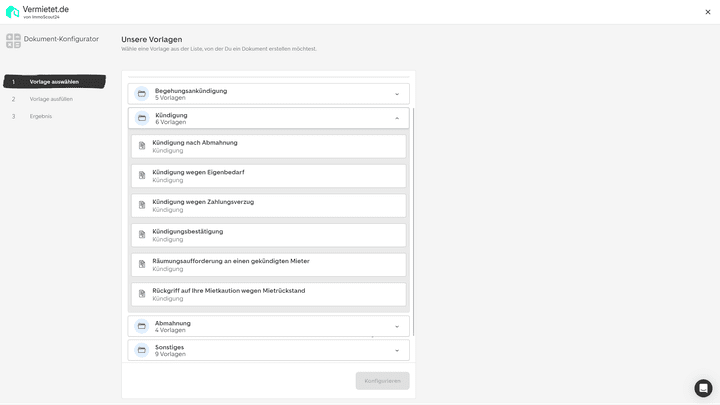Close the configurator with the X
This screenshot has width=720, height=405.
click(708, 12)
